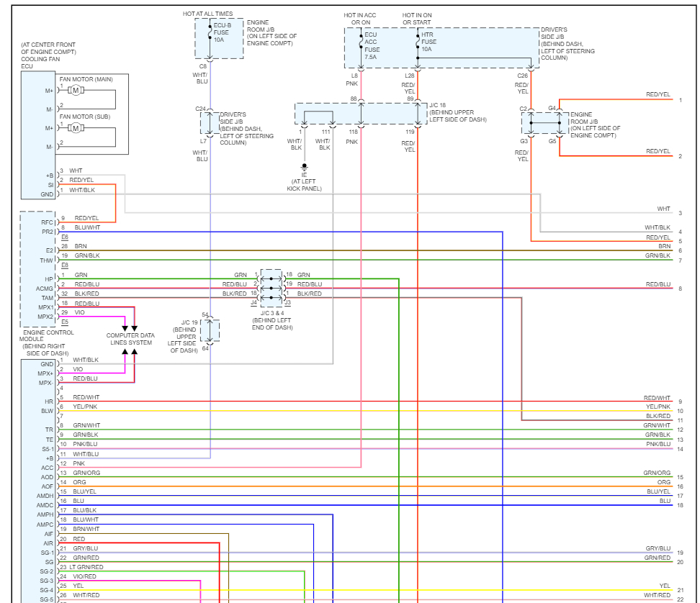This screenshot has width=700, height=603.
Task: Click the S5-1 terminal label
Action: [x=48, y=449]
